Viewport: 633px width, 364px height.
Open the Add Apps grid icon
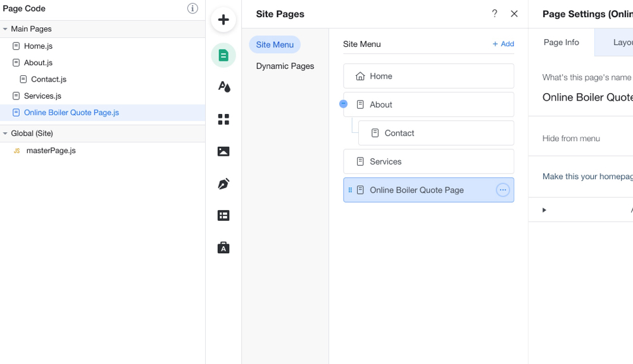(223, 119)
